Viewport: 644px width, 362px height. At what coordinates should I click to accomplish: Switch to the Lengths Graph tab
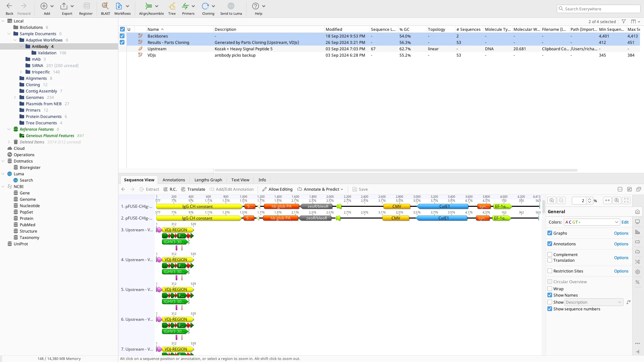(x=208, y=180)
